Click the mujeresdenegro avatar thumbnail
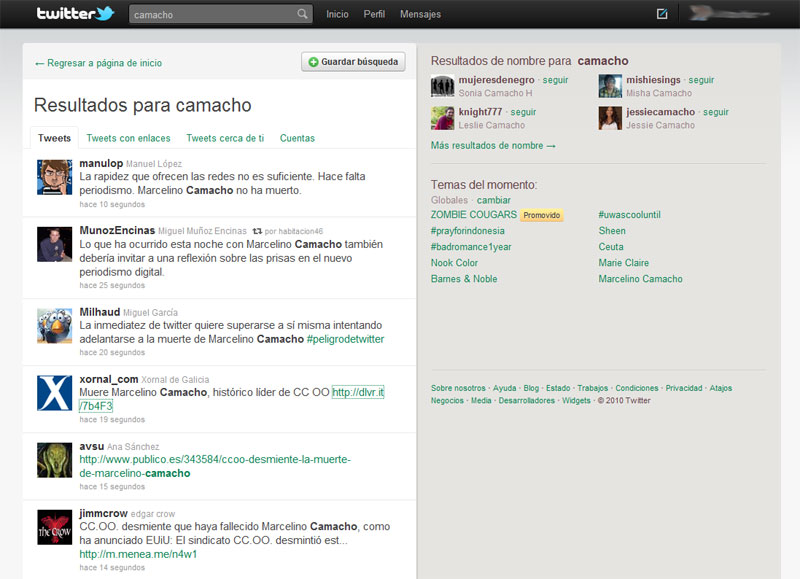This screenshot has width=800, height=579. pos(443,86)
